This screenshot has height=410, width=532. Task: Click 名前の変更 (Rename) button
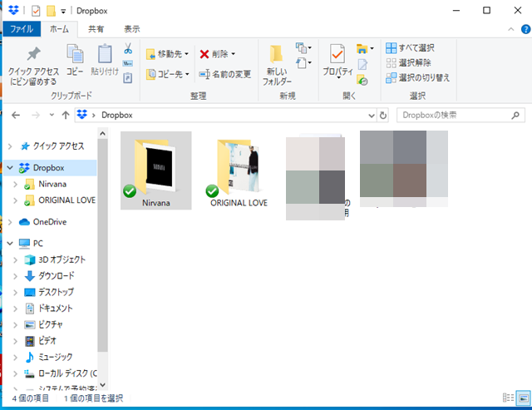tap(225, 74)
